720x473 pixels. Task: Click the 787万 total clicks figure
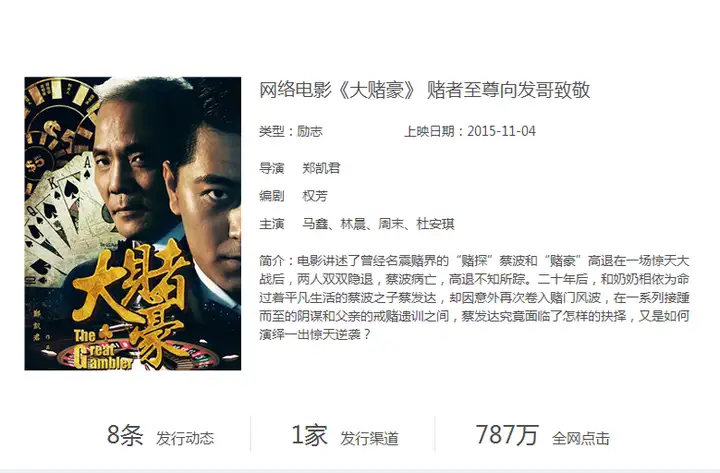(506, 434)
